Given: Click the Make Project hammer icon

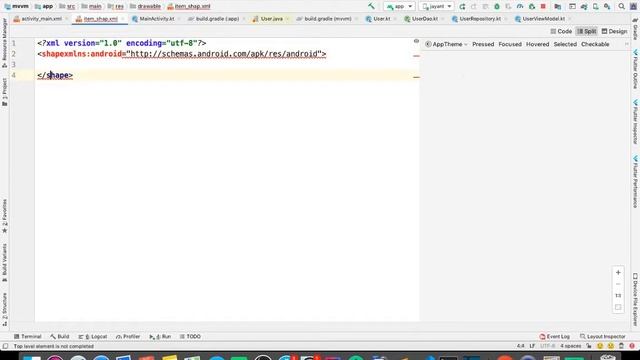Looking at the screenshot, I should pos(371,6).
